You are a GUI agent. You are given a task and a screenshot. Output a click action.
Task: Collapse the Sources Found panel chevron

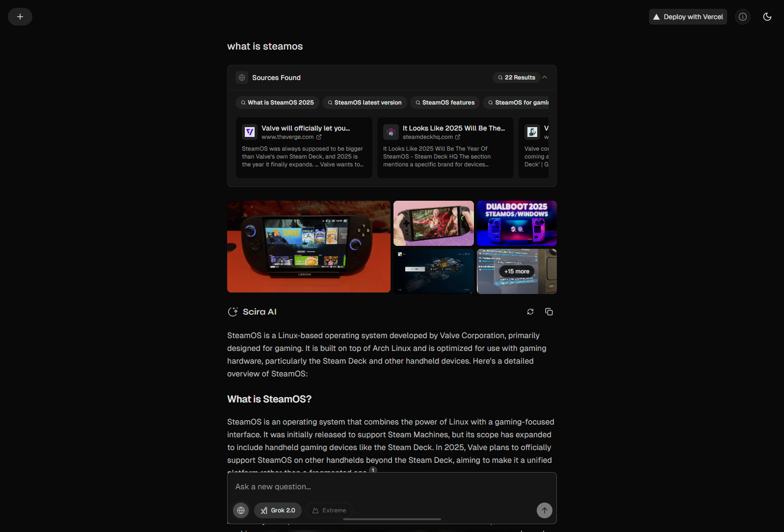coord(545,78)
